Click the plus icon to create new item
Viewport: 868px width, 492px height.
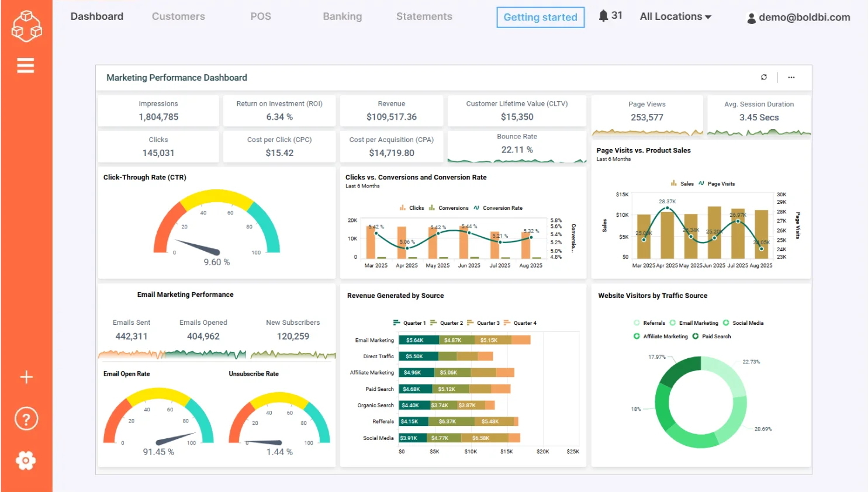[26, 377]
